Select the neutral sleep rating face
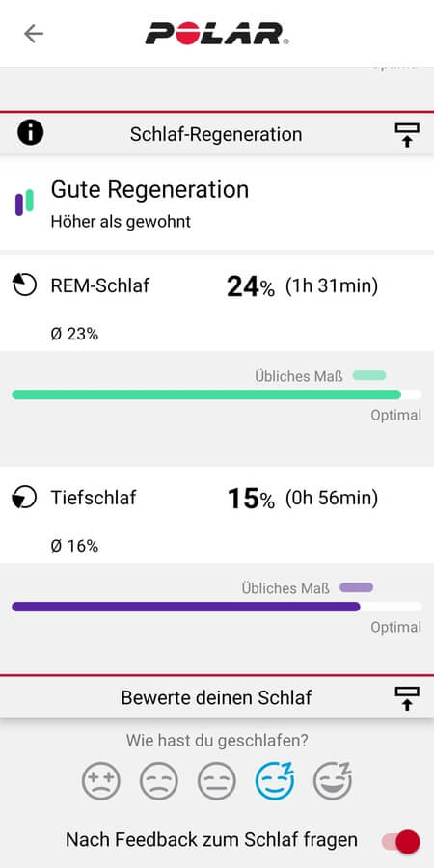The height and width of the screenshot is (868, 434). 216,781
